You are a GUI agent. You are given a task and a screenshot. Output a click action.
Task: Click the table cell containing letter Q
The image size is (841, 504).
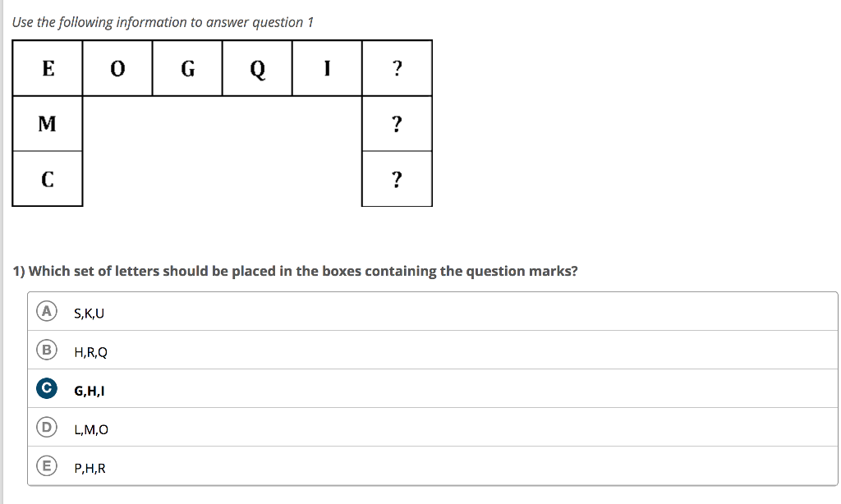257,69
